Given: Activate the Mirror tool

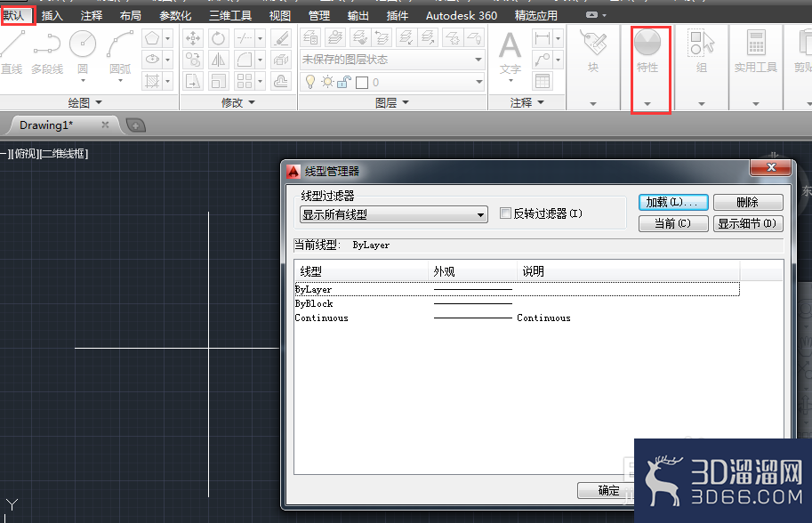Looking at the screenshot, I should 219,60.
